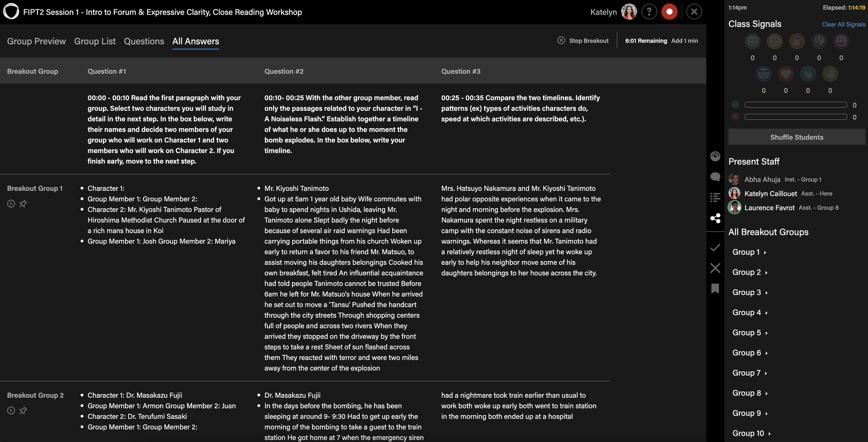The height and width of the screenshot is (442, 868).
Task: Open the chat bubble sidebar icon
Action: (715, 177)
